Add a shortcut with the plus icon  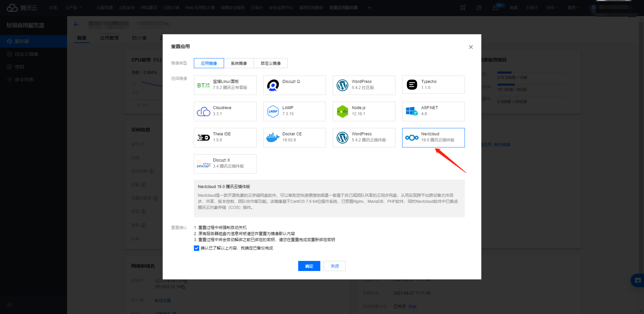[x=369, y=8]
